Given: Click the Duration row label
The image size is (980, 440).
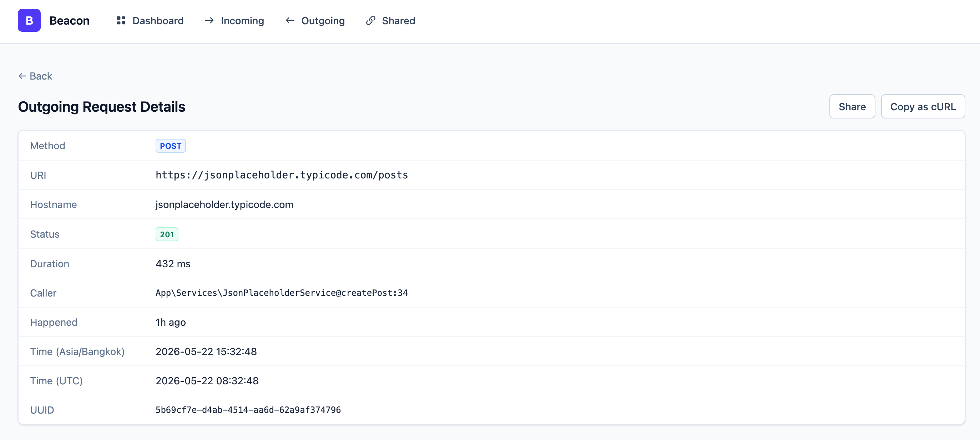Looking at the screenshot, I should coord(50,264).
